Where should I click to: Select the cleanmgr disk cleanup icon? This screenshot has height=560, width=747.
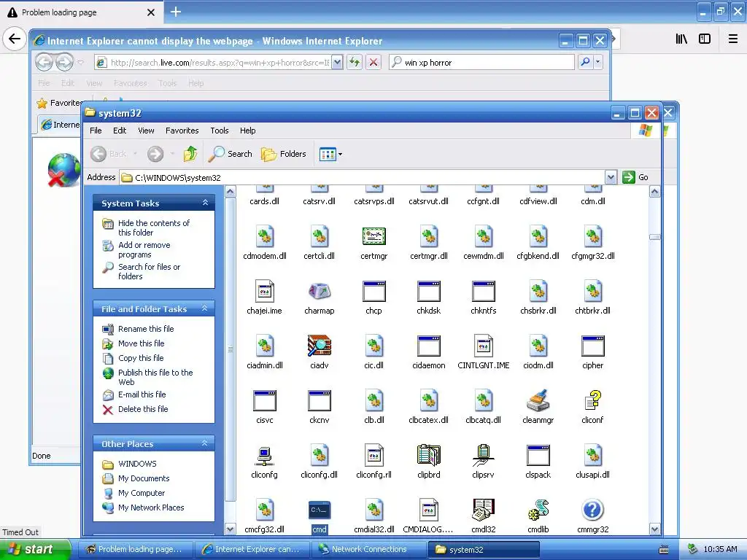[538, 400]
